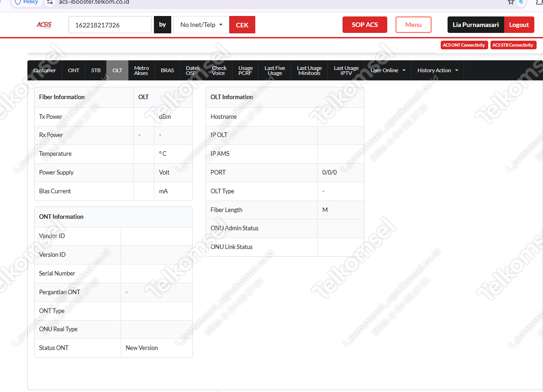Viewport: 543px width, 392px height.
Task: Select the 'Serial Number' row label
Action: 57,273
